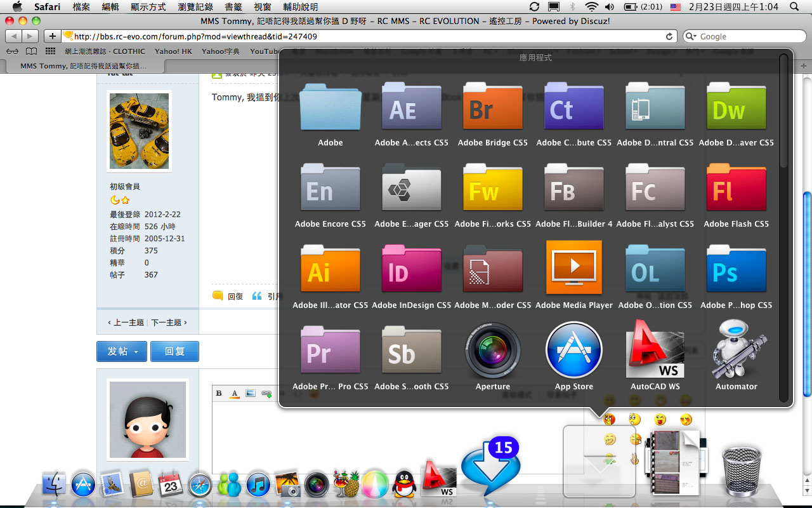
Task: Go back with Safari back arrow
Action: click(13, 36)
